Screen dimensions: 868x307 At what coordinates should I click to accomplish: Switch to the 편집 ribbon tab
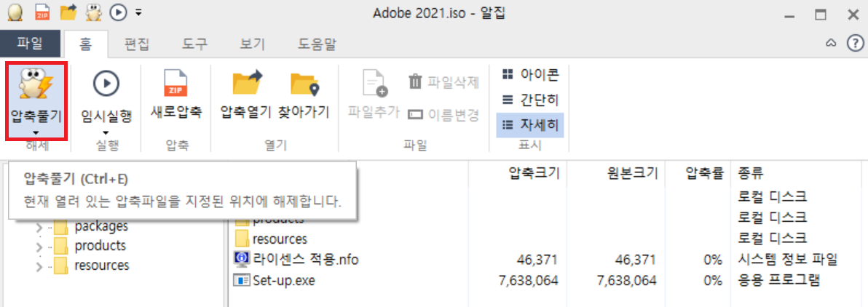coord(137,43)
